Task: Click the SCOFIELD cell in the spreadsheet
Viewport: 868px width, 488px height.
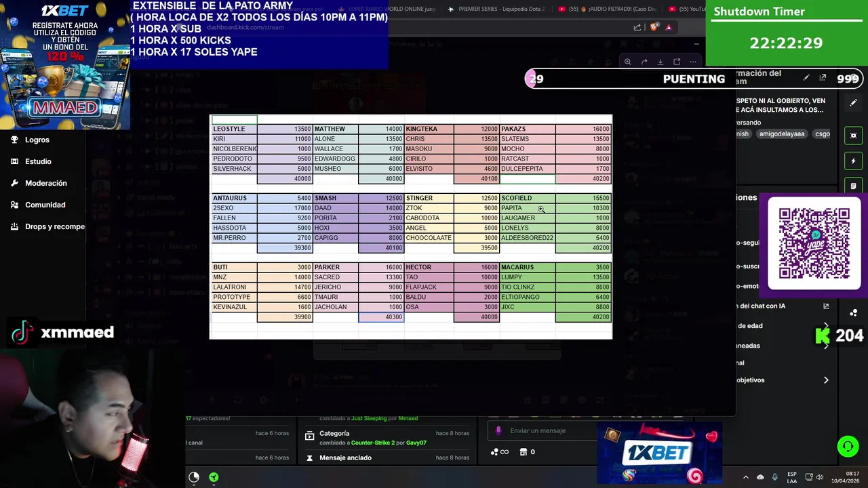Action: tap(527, 198)
